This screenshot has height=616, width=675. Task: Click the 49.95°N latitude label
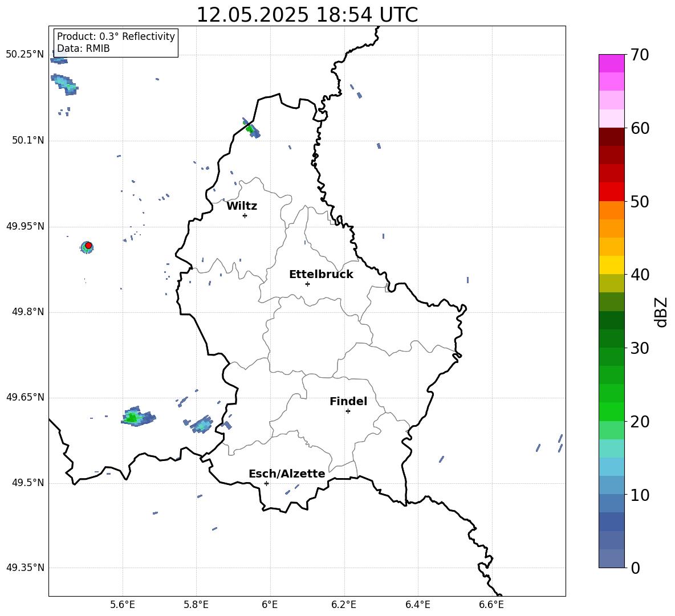(x=25, y=226)
